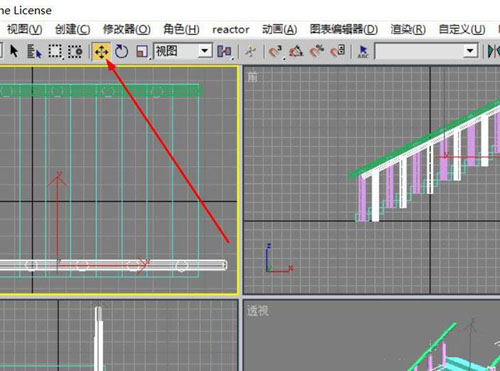The width and height of the screenshot is (500, 371).
Task: Click the 前 front viewport label
Action: point(252,77)
